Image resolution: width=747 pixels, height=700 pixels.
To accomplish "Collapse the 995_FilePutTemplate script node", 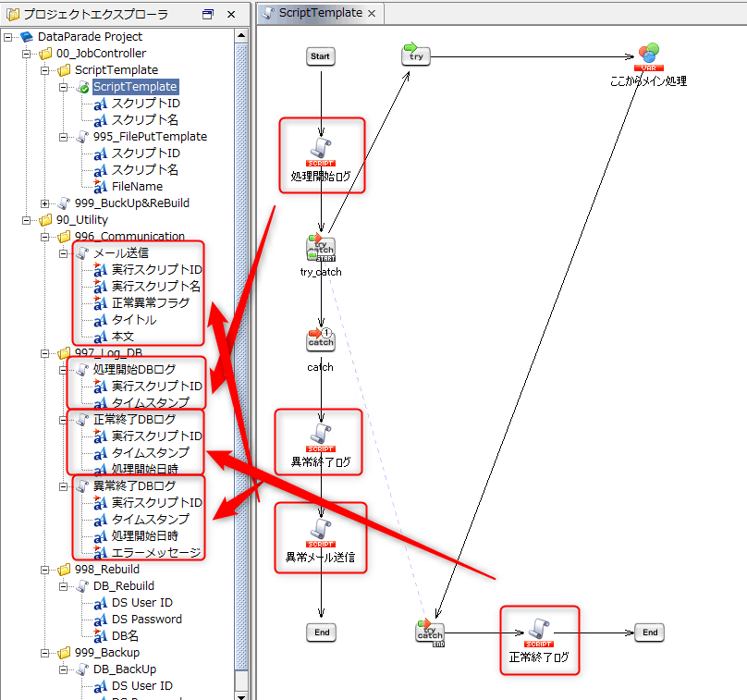I will pyautogui.click(x=63, y=137).
